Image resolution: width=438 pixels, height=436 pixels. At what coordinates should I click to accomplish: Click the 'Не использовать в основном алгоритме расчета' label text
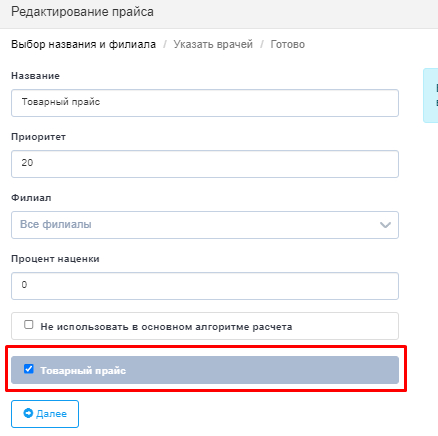pyautogui.click(x=166, y=327)
